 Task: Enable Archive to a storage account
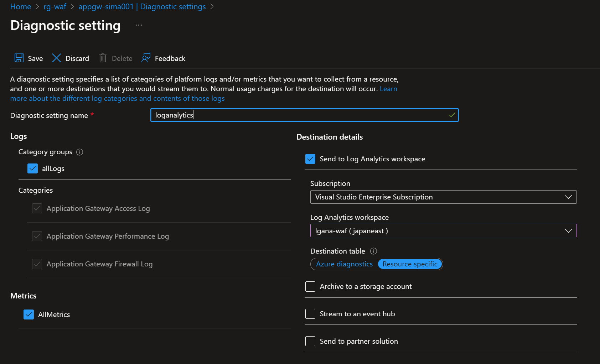click(310, 286)
